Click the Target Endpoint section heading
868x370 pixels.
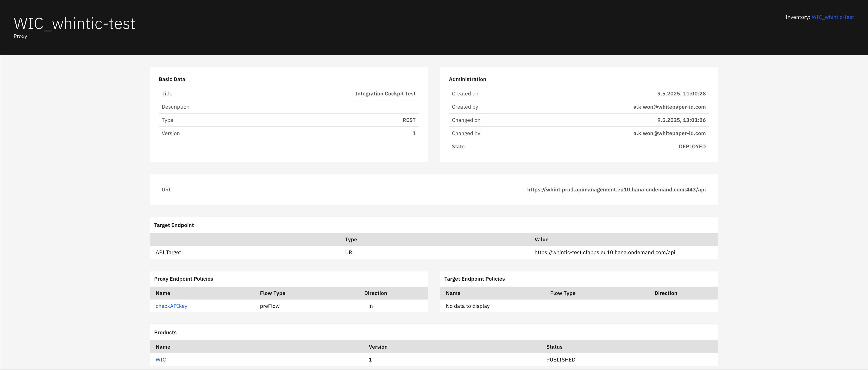coord(174,225)
